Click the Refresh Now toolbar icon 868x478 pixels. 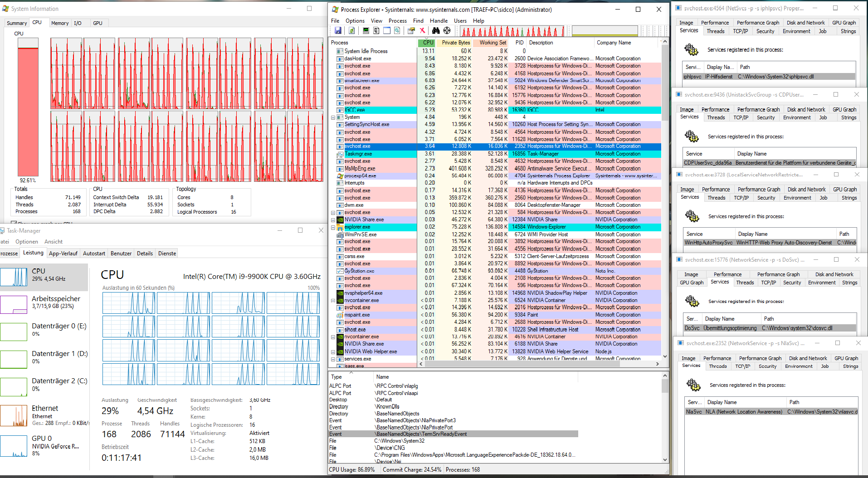(x=351, y=30)
